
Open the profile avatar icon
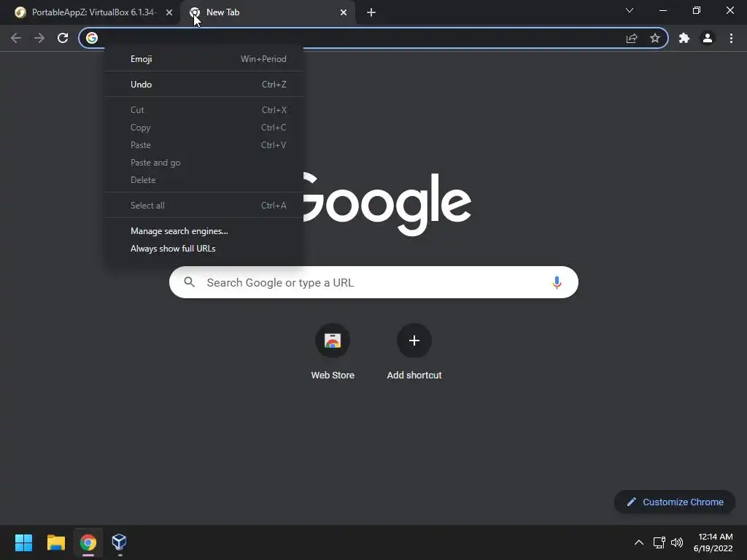[708, 38]
